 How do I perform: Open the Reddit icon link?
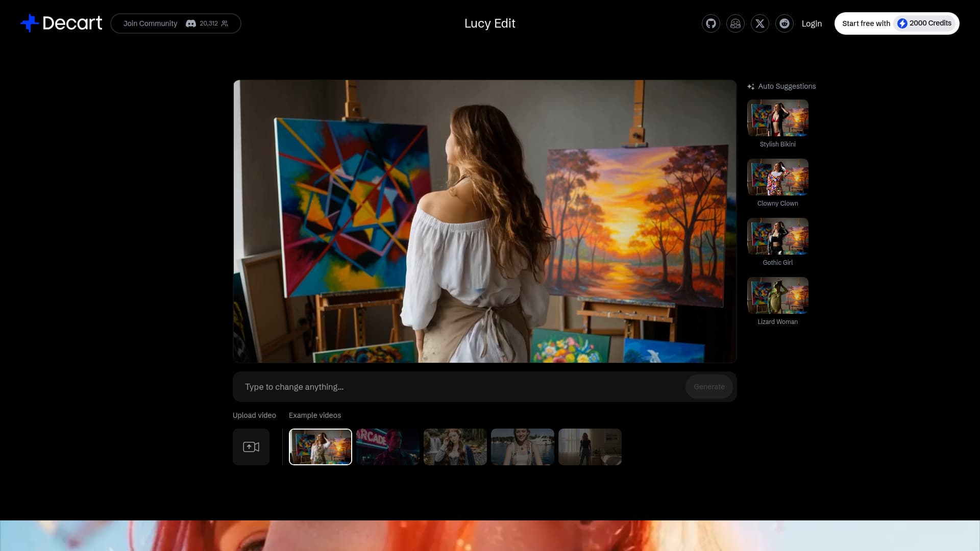tap(784, 23)
